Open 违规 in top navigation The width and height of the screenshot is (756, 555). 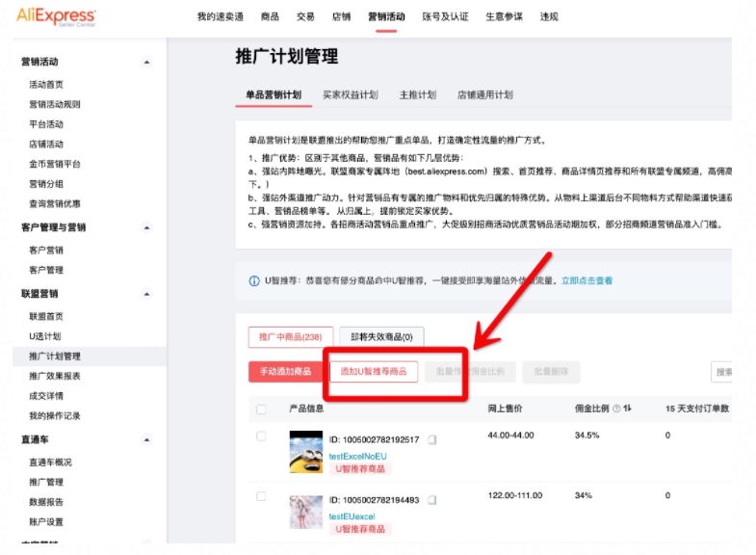pyautogui.click(x=549, y=17)
